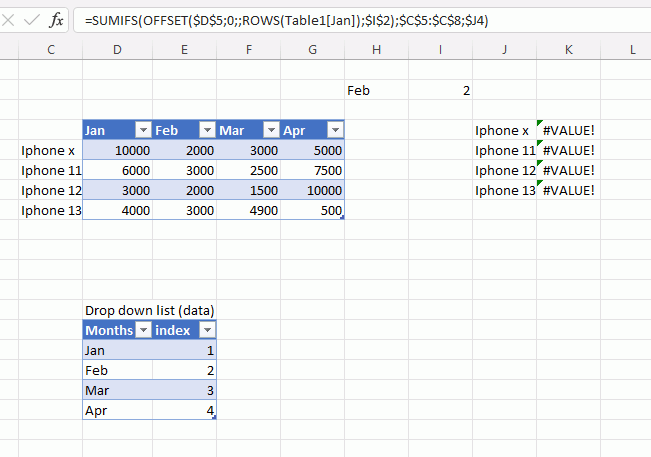
Task: Confirm formula with the checkmark icon
Action: [32, 20]
